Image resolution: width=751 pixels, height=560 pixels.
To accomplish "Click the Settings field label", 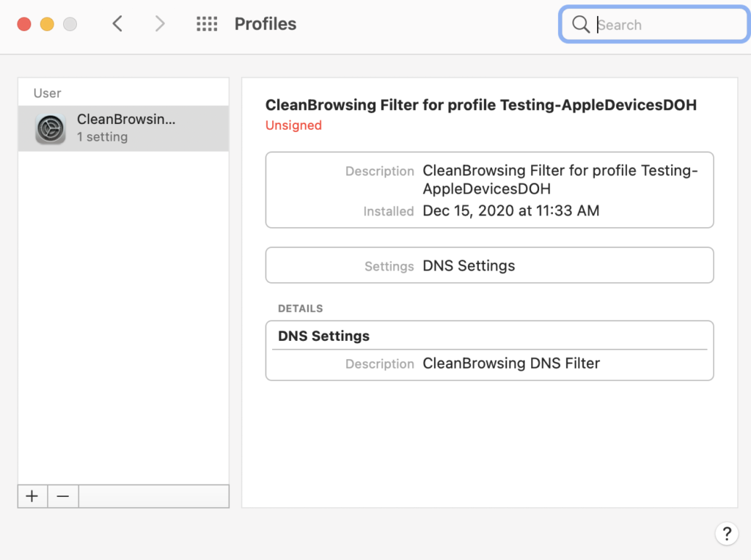I will [389, 266].
